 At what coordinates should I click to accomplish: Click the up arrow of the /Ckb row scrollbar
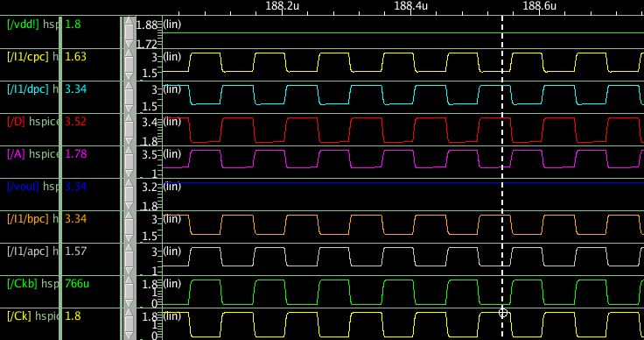[x=129, y=280]
